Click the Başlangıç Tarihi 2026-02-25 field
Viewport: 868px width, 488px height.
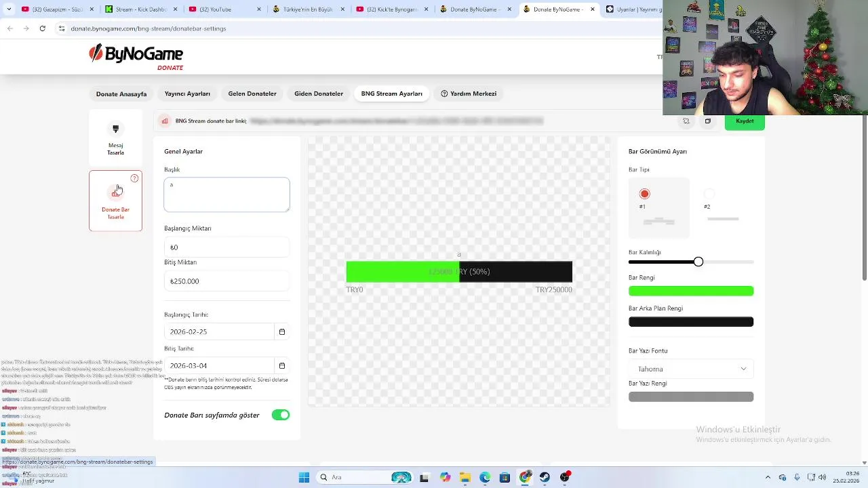pyautogui.click(x=219, y=331)
